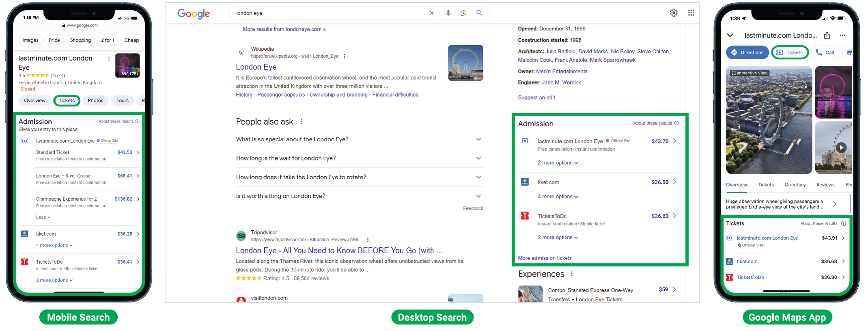This screenshot has height=331, width=868.
Task: Open Maps lastminute.com $43.91 ticket
Action: [786, 241]
